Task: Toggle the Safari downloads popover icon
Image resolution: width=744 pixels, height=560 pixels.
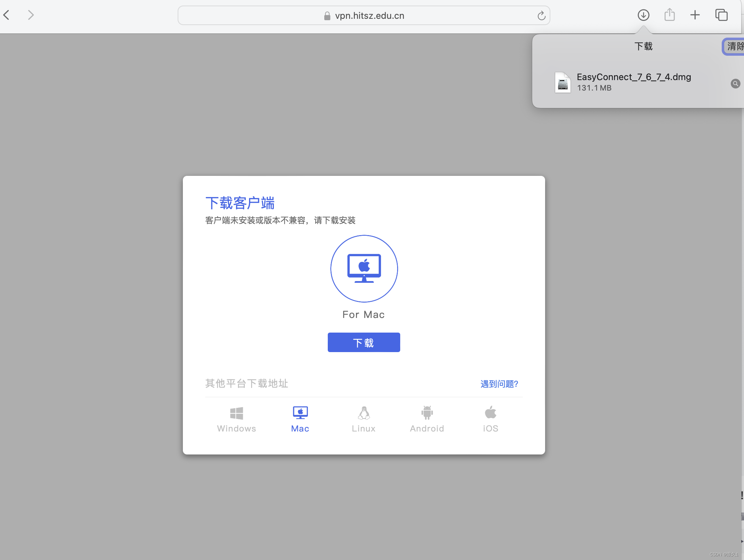Action: tap(643, 15)
